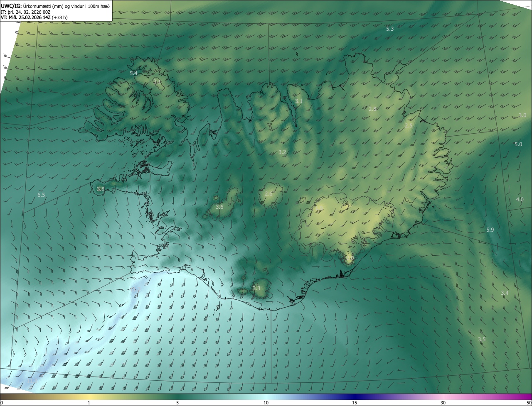Click the map value "3.6"

pyautogui.click(x=219, y=207)
